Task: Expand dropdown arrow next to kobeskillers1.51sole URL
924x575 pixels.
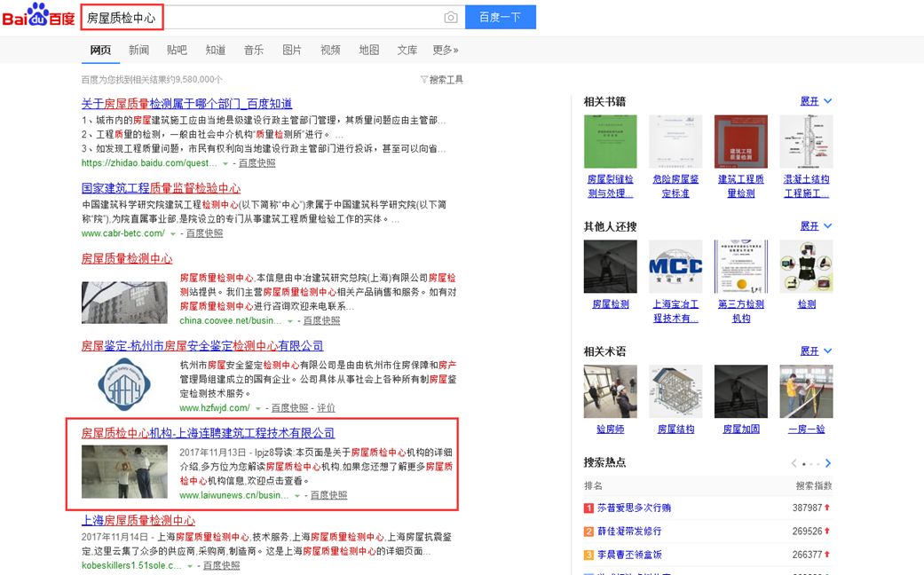Action: [x=190, y=567]
